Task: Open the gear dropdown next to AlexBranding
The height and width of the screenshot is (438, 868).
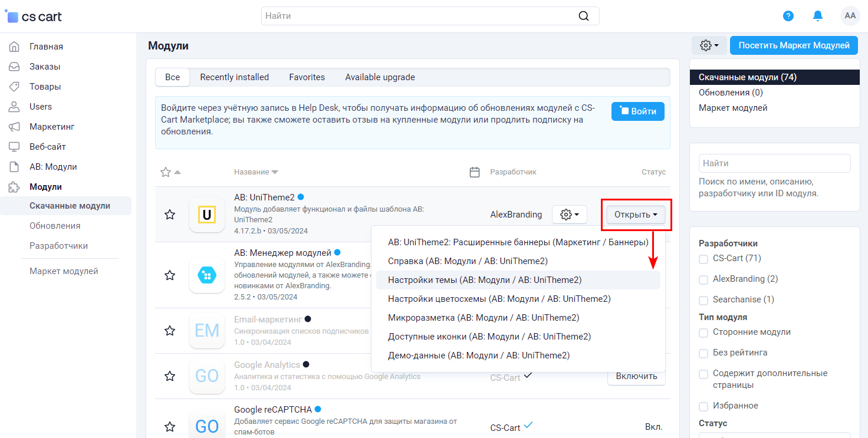Action: [x=569, y=215]
